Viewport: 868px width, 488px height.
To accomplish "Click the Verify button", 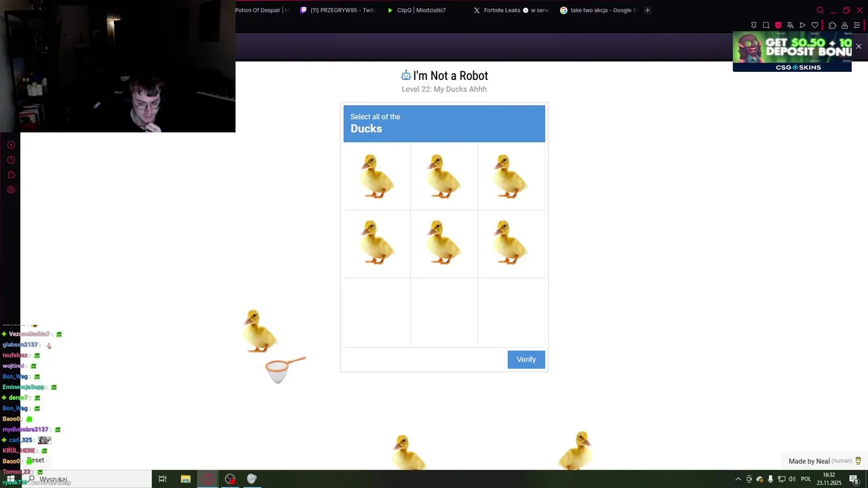I will 526,359.
